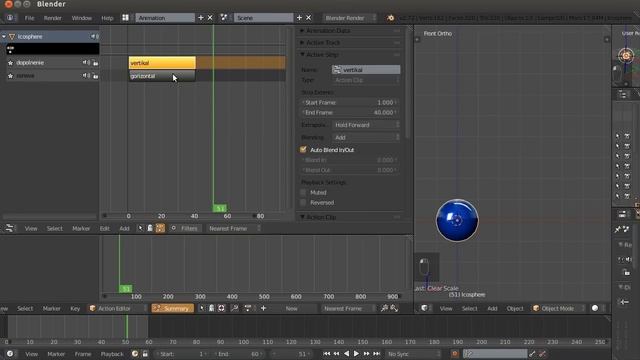Add a new scene with plus icon
Image resolution: width=640 pixels, height=360 pixels.
click(x=299, y=18)
